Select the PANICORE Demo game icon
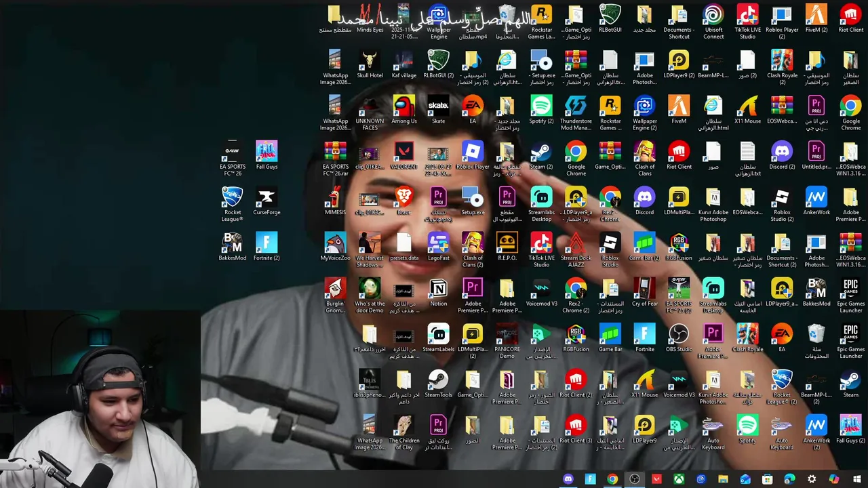This screenshot has width=868, height=488. pyautogui.click(x=507, y=342)
